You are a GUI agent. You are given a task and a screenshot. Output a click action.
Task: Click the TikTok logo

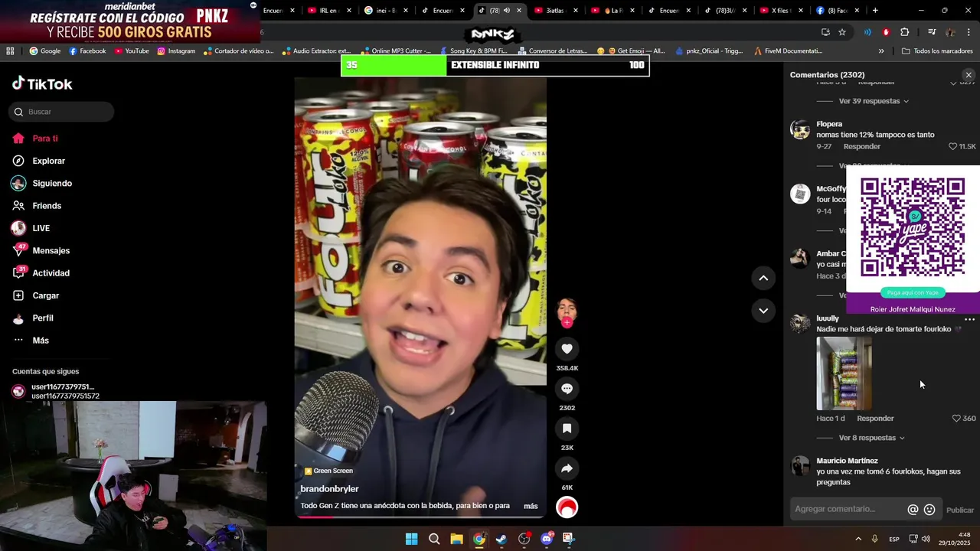(x=42, y=84)
